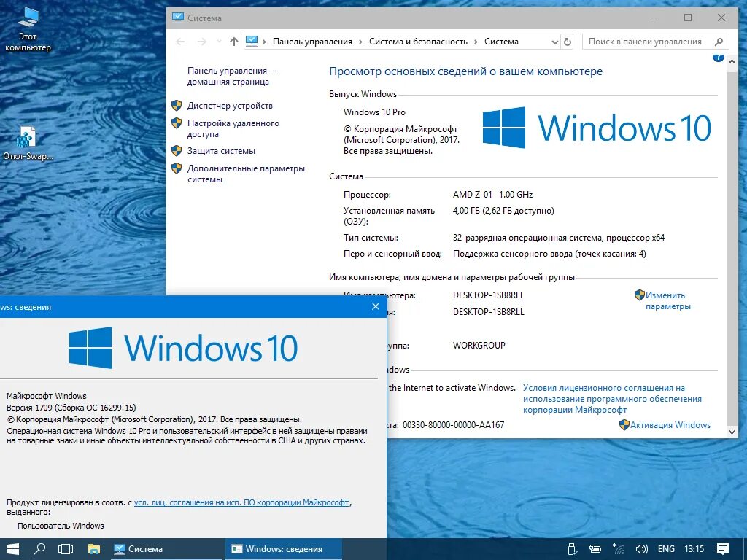
Task: Click the computer icon in address bar
Action: (x=252, y=42)
